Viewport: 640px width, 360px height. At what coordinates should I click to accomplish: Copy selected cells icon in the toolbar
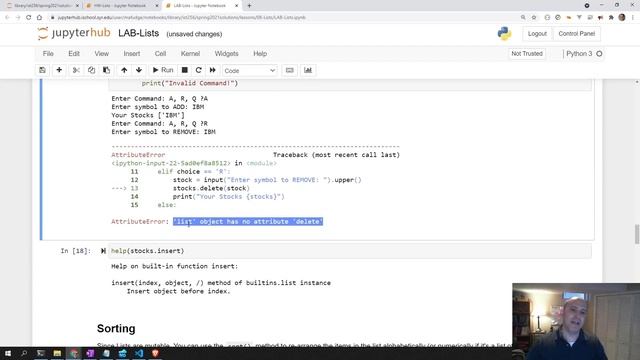tap(91, 70)
